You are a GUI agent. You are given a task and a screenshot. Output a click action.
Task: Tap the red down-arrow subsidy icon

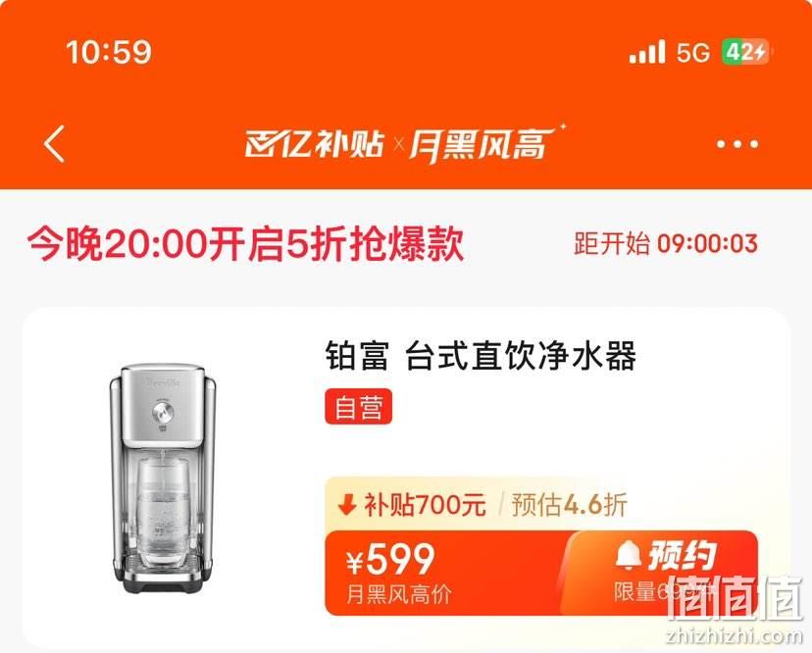click(346, 504)
